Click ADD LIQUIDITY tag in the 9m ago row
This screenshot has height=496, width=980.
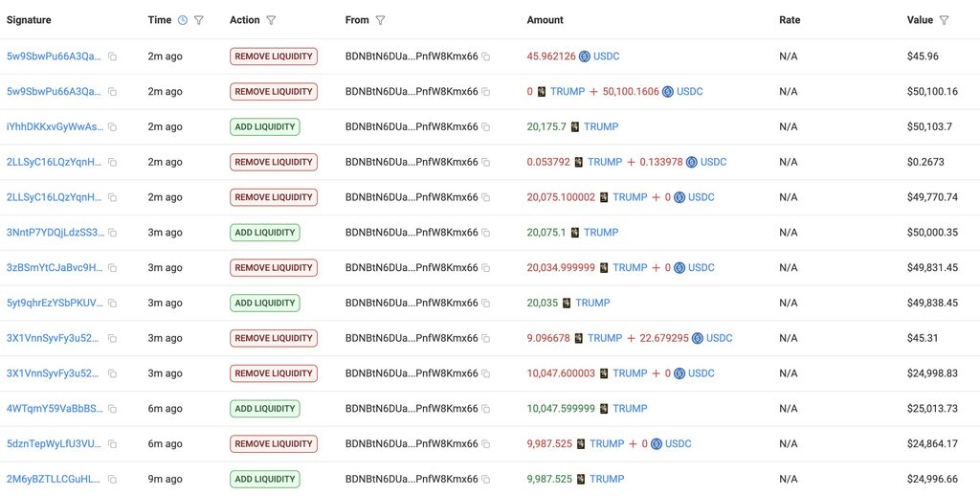265,479
